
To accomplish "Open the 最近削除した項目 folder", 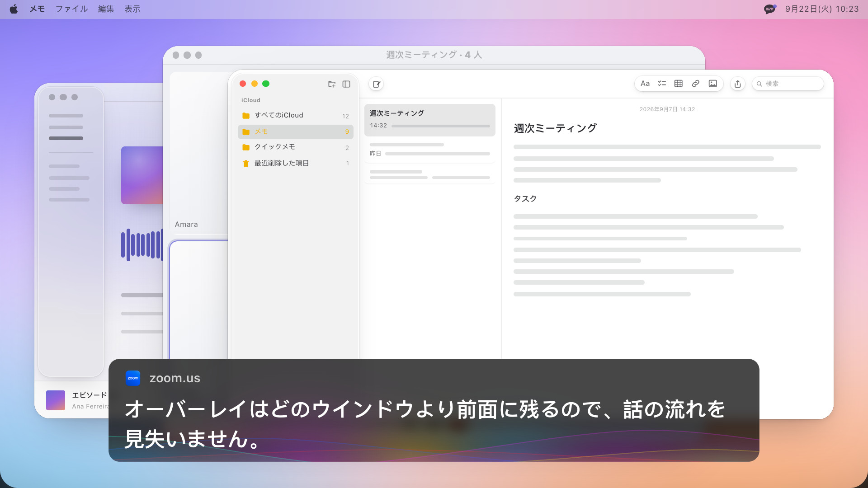I will pos(296,163).
